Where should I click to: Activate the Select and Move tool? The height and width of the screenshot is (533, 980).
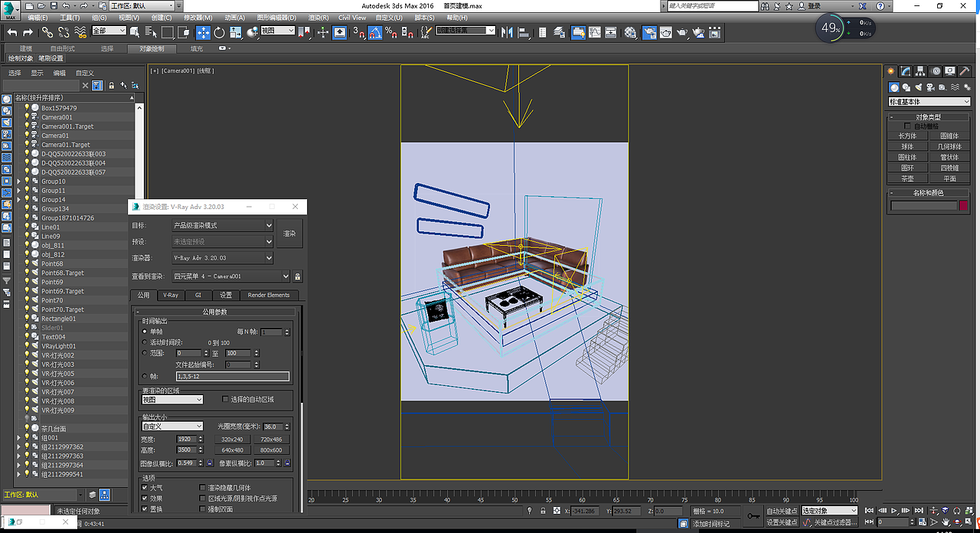pyautogui.click(x=203, y=32)
